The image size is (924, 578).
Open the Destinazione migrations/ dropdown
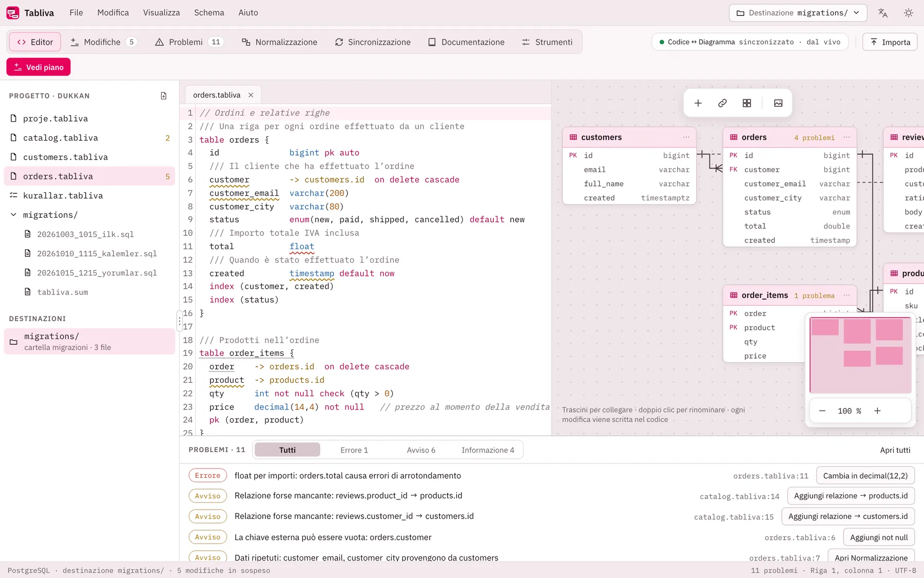[798, 13]
